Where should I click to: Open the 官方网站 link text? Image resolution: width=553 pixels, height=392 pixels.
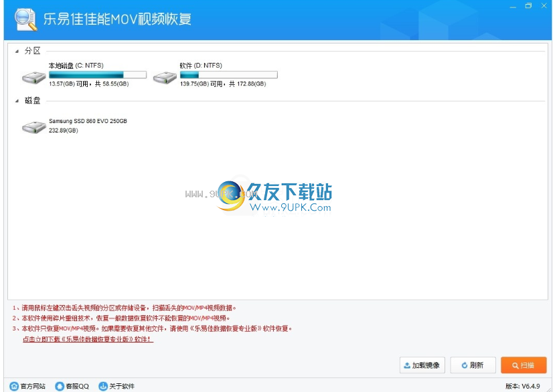33,387
